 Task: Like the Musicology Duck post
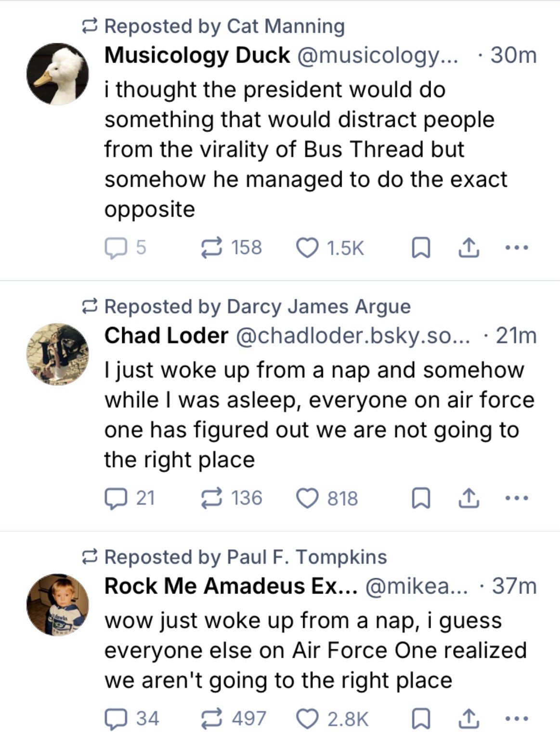pyautogui.click(x=307, y=248)
